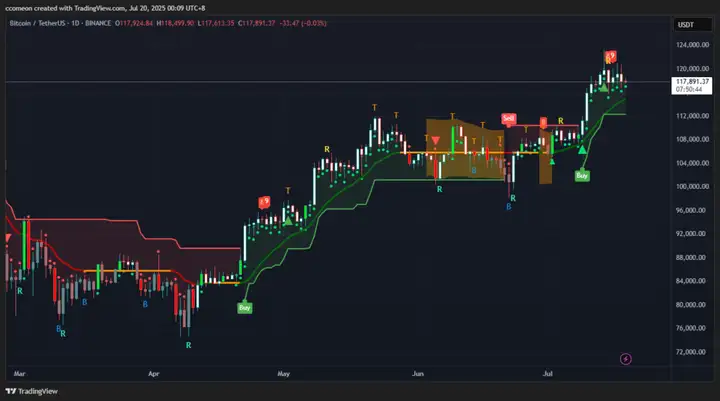This screenshot has width=720, height=401.
Task: Click the current price label 117,891.37
Action: coord(692,81)
